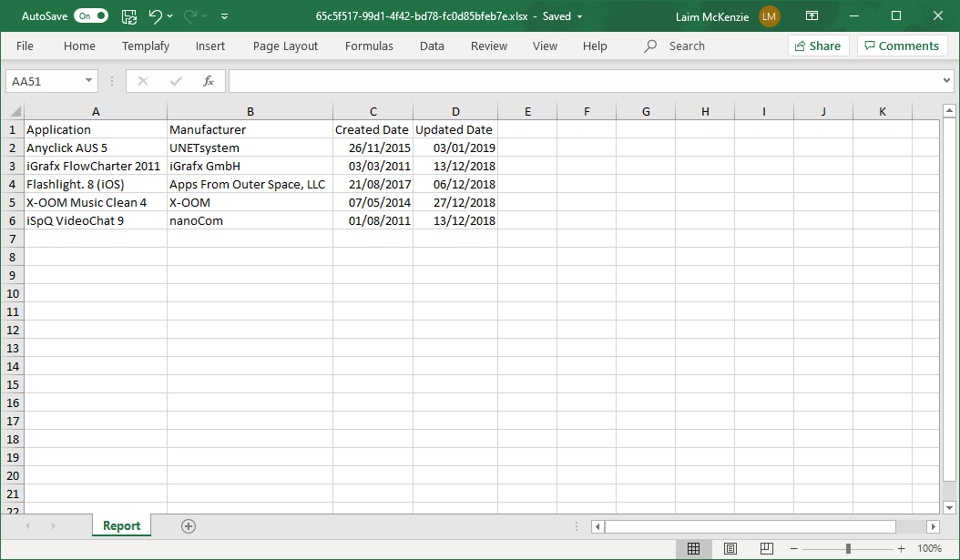Viewport: 960px width, 560px height.
Task: Click the Save icon in title bar
Action: click(129, 16)
